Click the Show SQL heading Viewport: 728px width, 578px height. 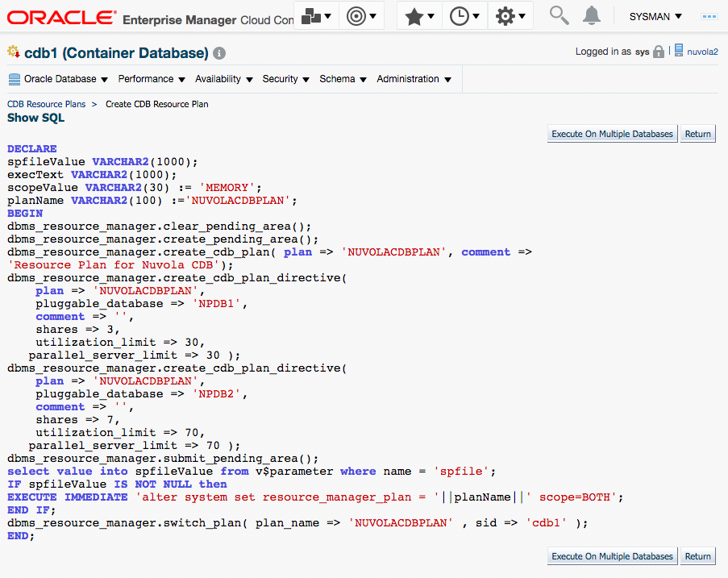[x=35, y=118]
